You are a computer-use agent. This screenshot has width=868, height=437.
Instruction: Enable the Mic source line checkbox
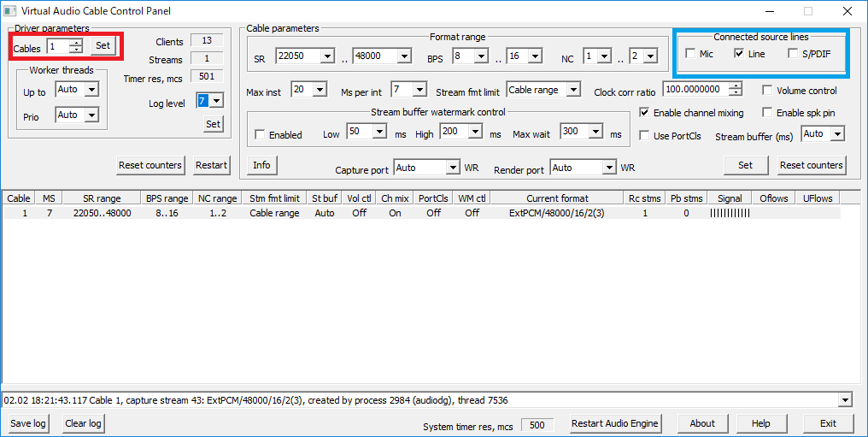pos(690,54)
